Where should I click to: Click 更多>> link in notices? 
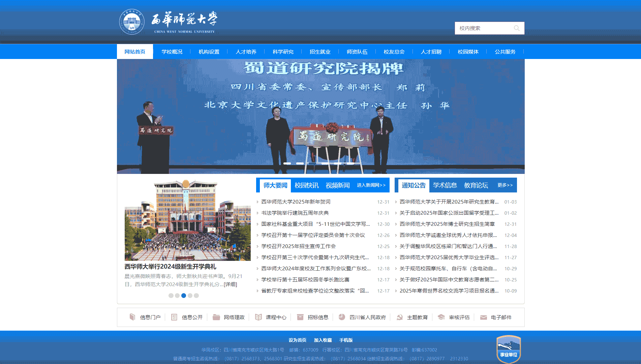tap(505, 185)
